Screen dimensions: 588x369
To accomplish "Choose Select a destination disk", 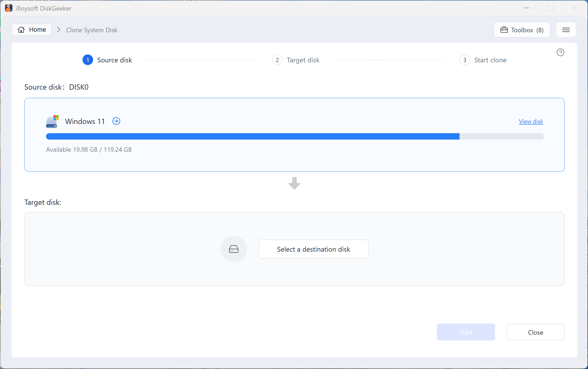I will (313, 249).
